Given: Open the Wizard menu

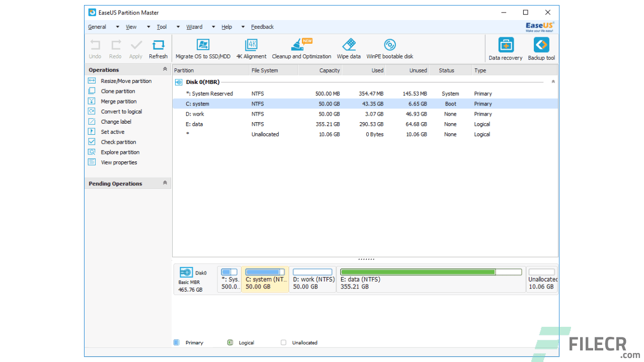Looking at the screenshot, I should point(194,27).
